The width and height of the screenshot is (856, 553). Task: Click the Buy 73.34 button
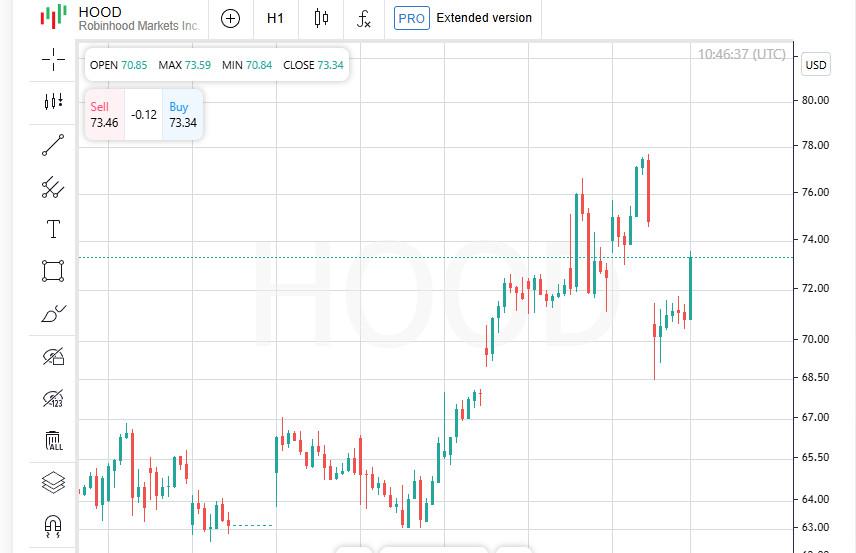click(x=182, y=115)
